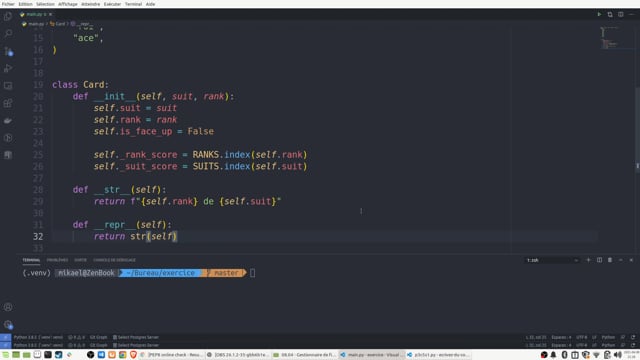Screen dimensions: 640x360
Task: Click the 'def __str__(self):' line
Action: (120, 190)
